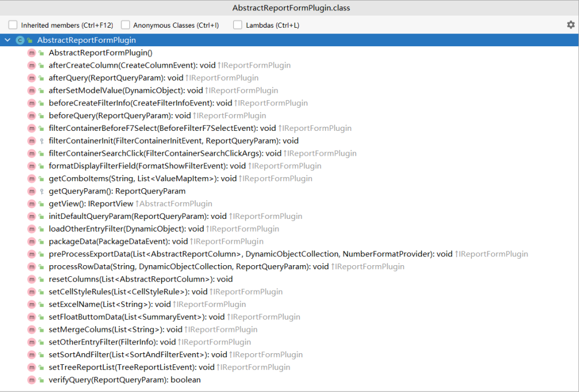The width and height of the screenshot is (579, 392).
Task: Click the class icon beside AbstractReportFormPlugin
Action: (x=20, y=40)
